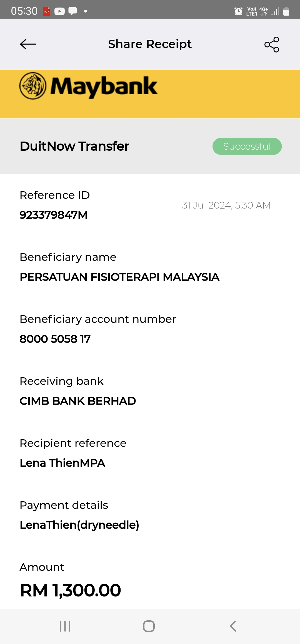The width and height of the screenshot is (300, 644).
Task: Tap CIMB BANK BERHAD receiving bank
Action: (78, 401)
